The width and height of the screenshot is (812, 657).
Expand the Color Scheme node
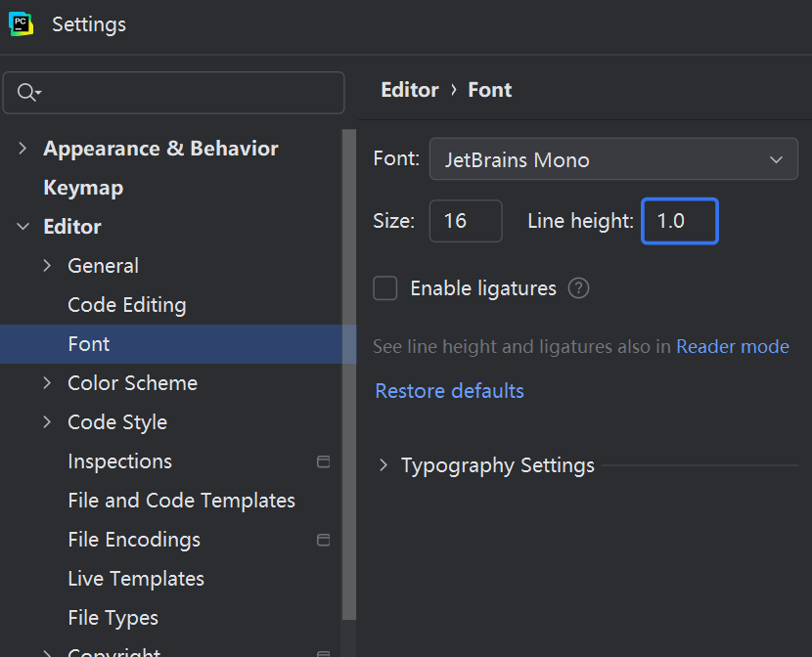click(x=47, y=383)
